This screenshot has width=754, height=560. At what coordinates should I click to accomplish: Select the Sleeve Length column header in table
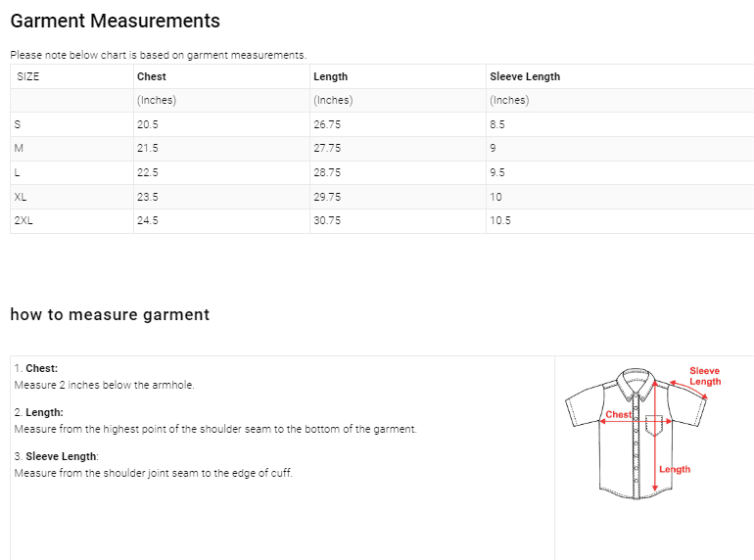(525, 76)
